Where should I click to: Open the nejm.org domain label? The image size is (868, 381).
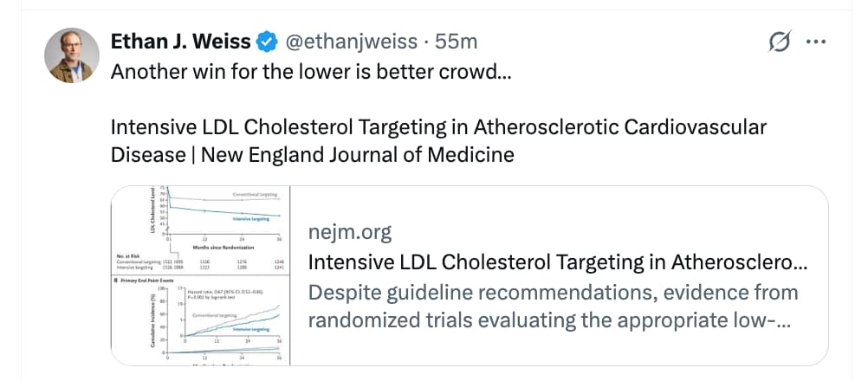pos(350,232)
